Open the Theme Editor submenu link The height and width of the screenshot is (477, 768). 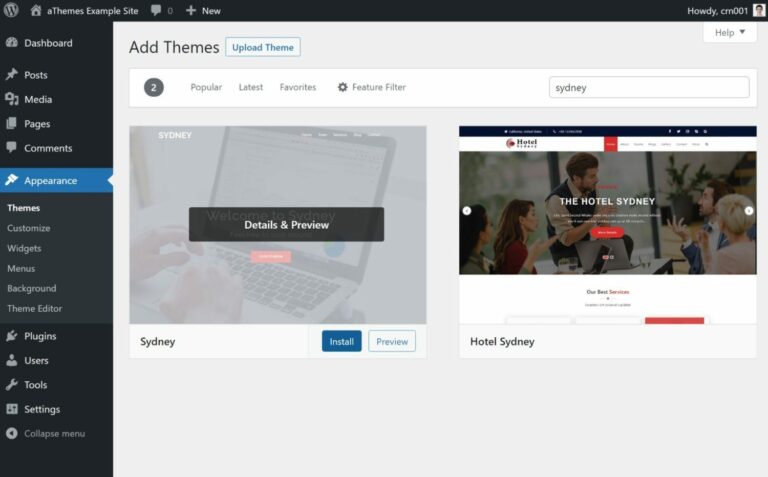click(34, 309)
